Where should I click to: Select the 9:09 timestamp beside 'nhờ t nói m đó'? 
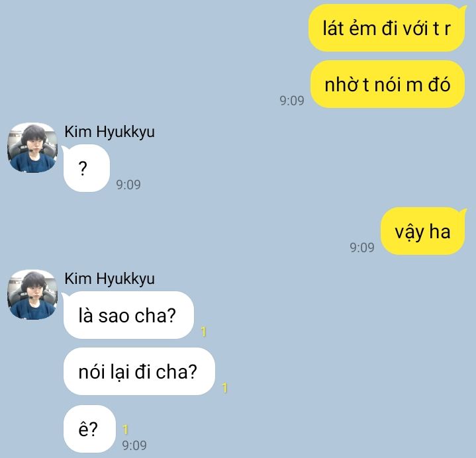[292, 101]
